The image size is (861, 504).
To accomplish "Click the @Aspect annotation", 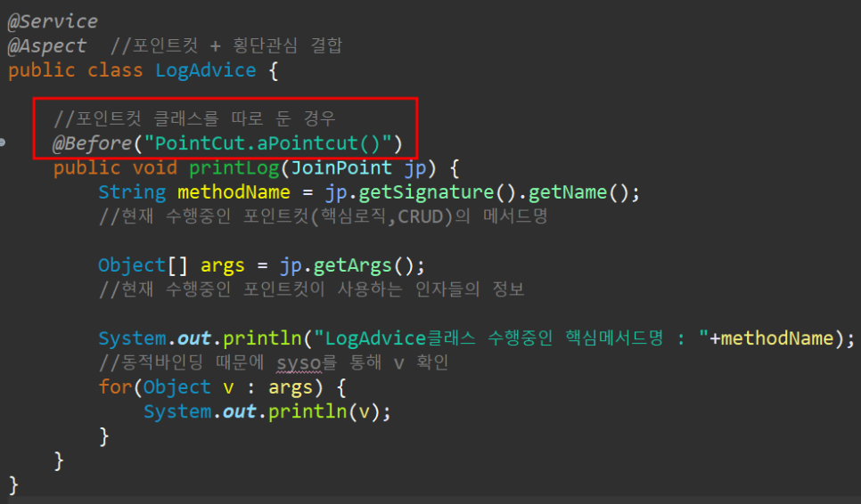I will coord(46,45).
